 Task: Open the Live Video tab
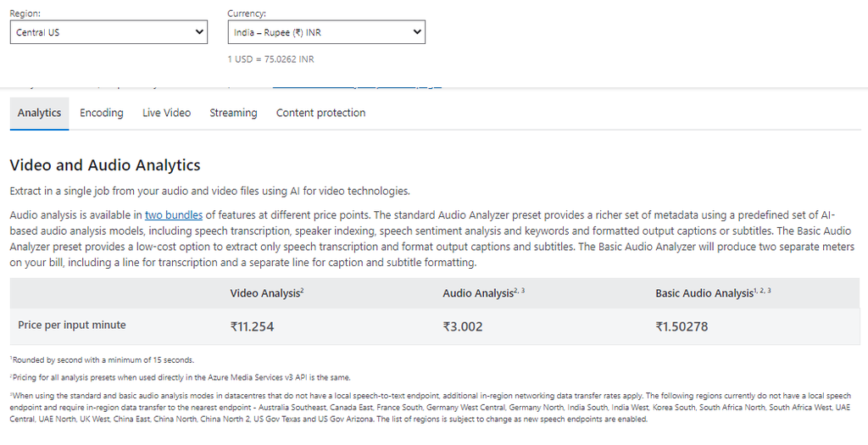click(166, 113)
